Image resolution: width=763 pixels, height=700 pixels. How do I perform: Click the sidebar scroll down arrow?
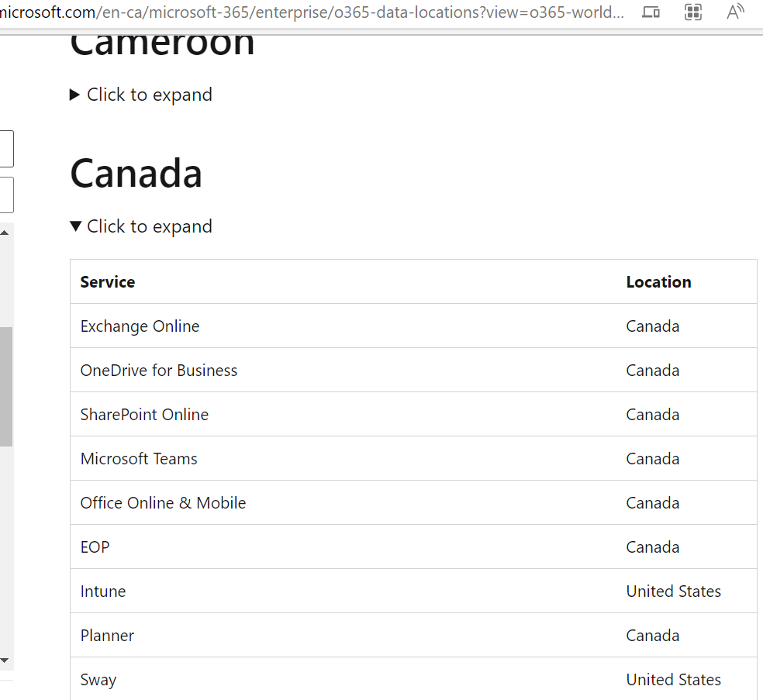coord(5,660)
